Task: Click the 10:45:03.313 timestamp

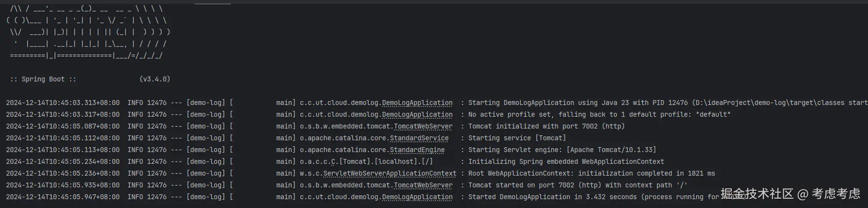Action: click(63, 103)
